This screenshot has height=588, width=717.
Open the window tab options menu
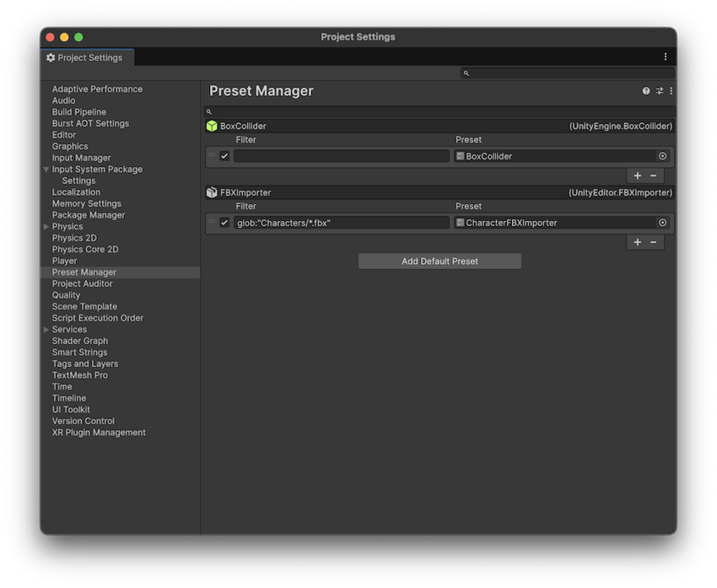(x=666, y=57)
